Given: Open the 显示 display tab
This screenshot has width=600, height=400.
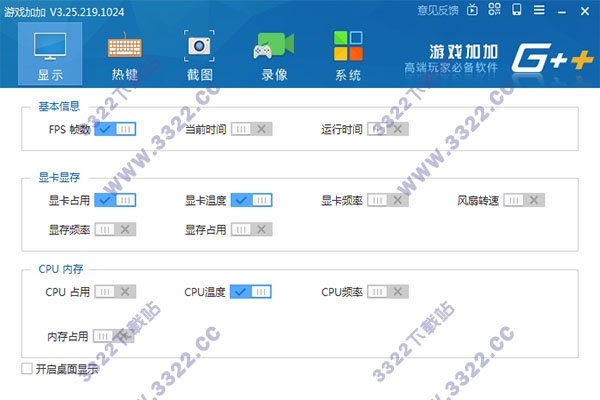Looking at the screenshot, I should (x=50, y=54).
